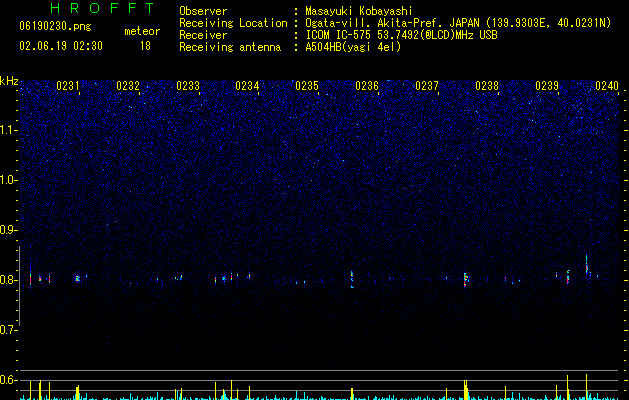The height and width of the screenshot is (400, 629).
Task: Click the Receiving antenna label
Action: (230, 47)
